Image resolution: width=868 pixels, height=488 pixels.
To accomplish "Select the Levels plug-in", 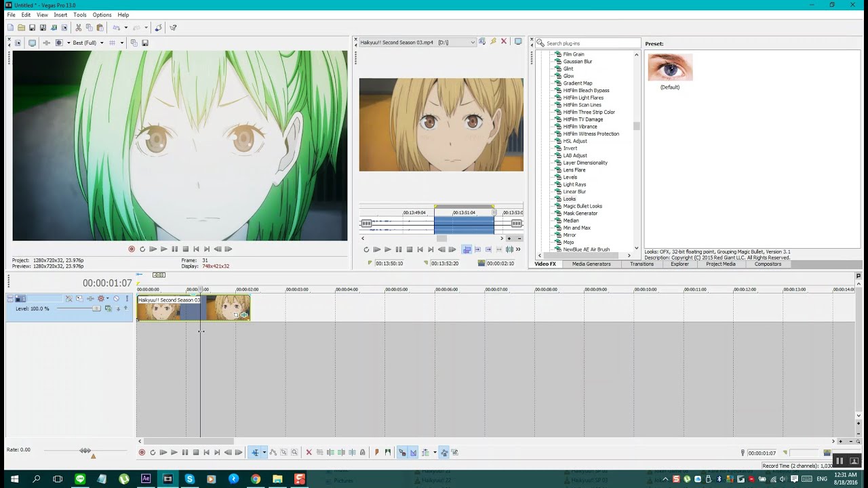I will tap(570, 177).
